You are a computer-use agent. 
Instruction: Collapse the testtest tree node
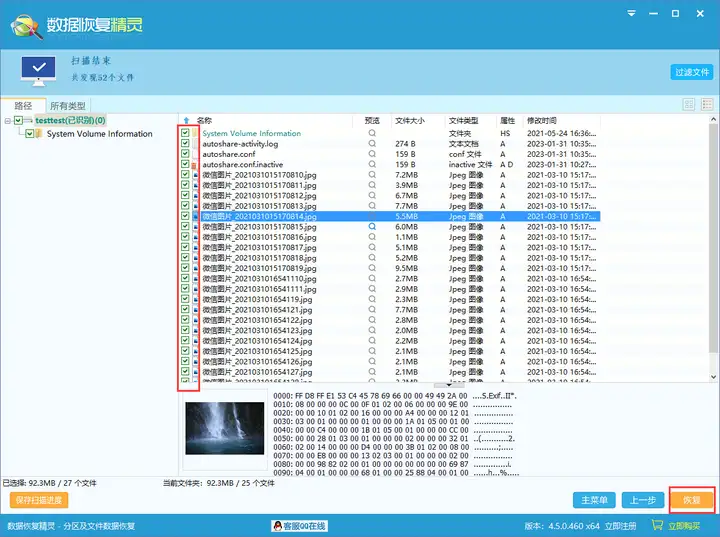coord(7,121)
